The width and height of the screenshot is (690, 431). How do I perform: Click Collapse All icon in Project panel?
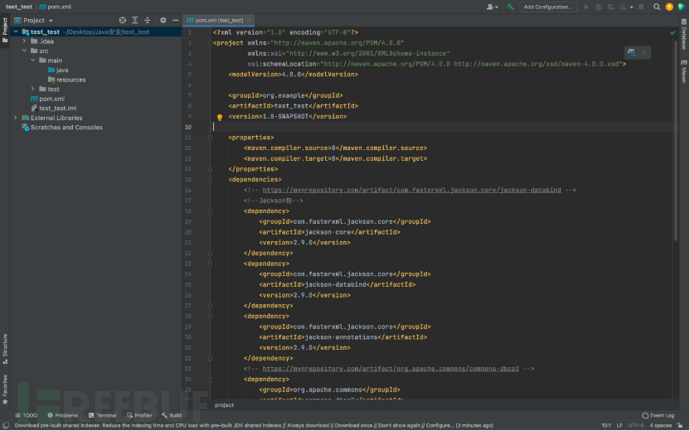(147, 20)
